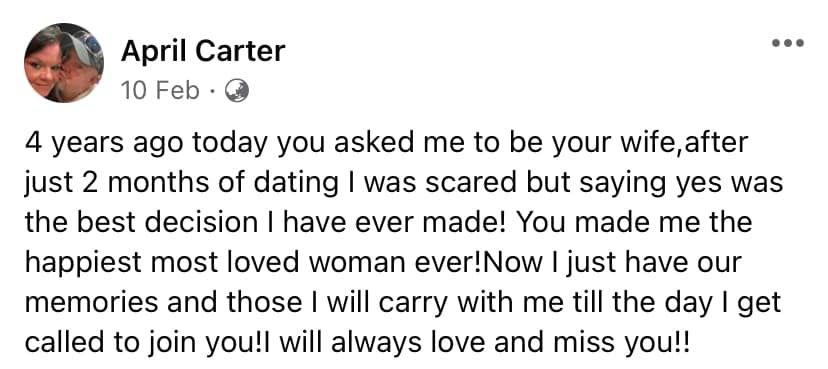The height and width of the screenshot is (369, 828).
Task: Click the rightmost dot of options menu
Action: pos(799,43)
